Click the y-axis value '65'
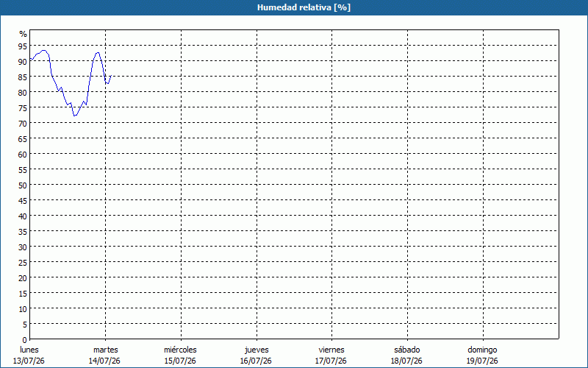588x368 pixels. coord(23,139)
